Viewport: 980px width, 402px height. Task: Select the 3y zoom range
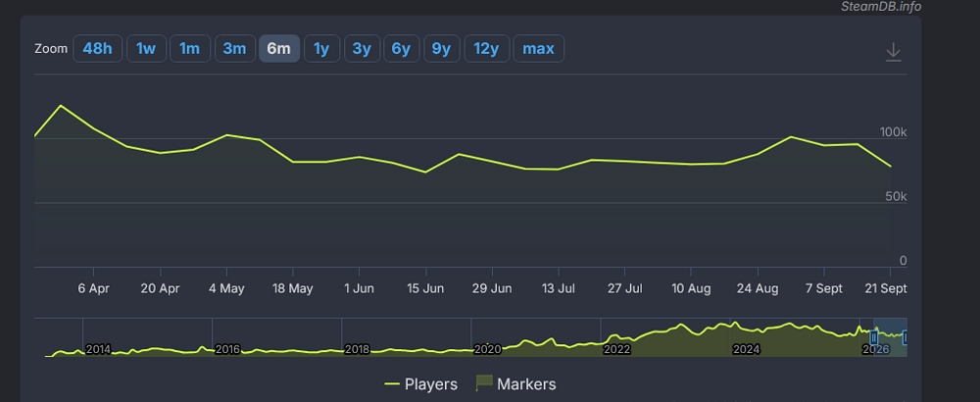(x=362, y=49)
